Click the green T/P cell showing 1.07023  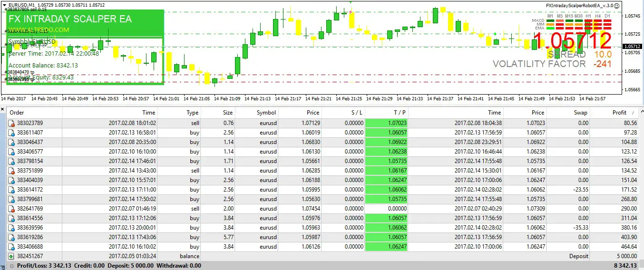[x=387, y=123]
